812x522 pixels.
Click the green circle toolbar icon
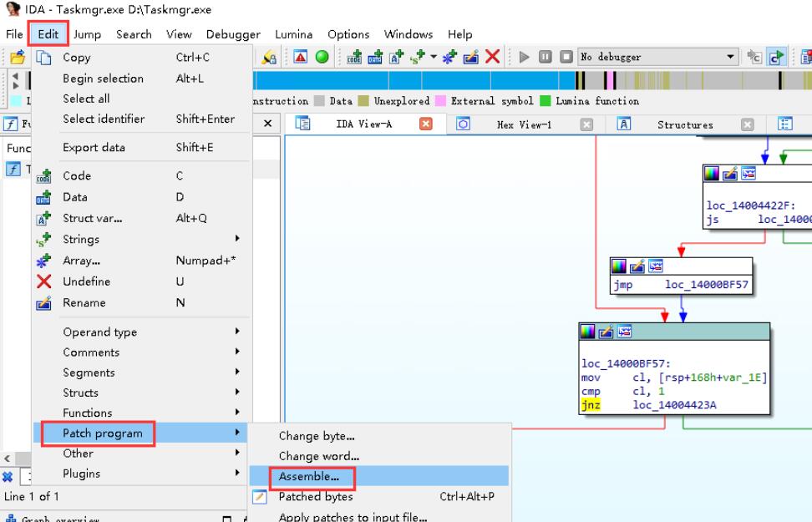pyautogui.click(x=322, y=57)
